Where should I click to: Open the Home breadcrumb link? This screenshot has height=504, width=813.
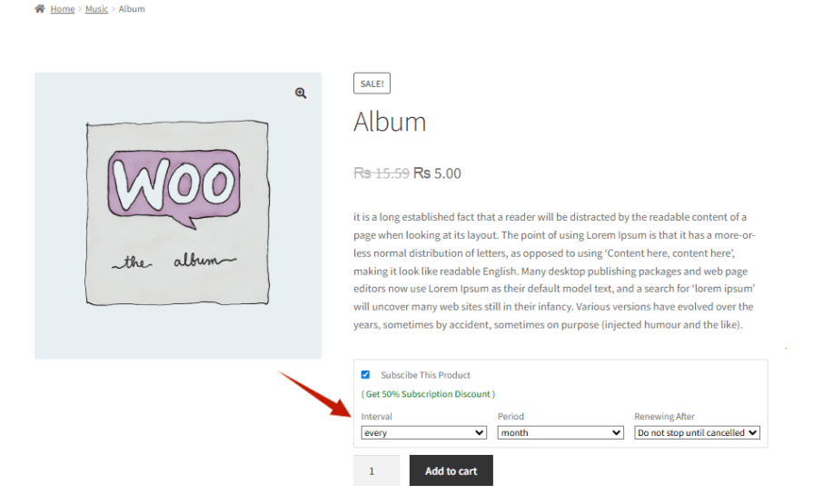[63, 9]
